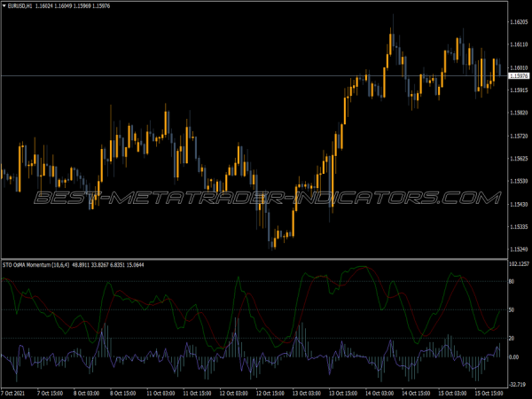Click the EURUSD,H1 chart title text
The width and height of the screenshot is (532, 399).
coord(20,6)
